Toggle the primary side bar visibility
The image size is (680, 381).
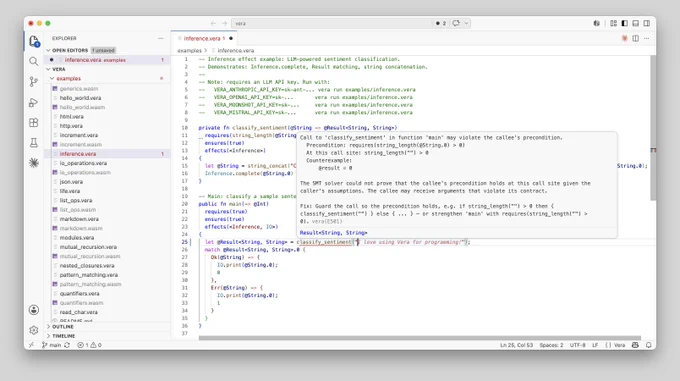(x=624, y=23)
